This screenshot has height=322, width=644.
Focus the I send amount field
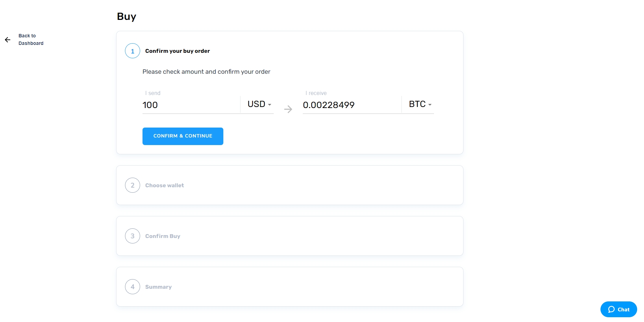click(191, 105)
